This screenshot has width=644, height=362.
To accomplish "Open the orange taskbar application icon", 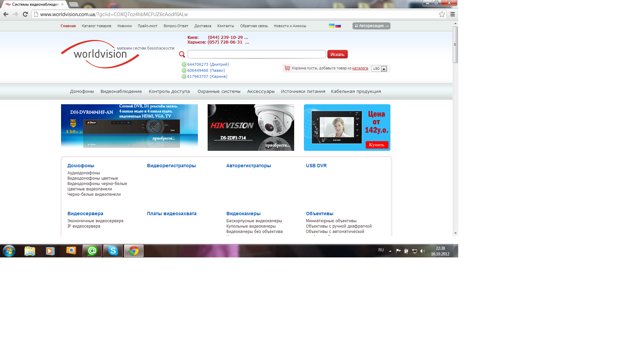I will coord(71,250).
